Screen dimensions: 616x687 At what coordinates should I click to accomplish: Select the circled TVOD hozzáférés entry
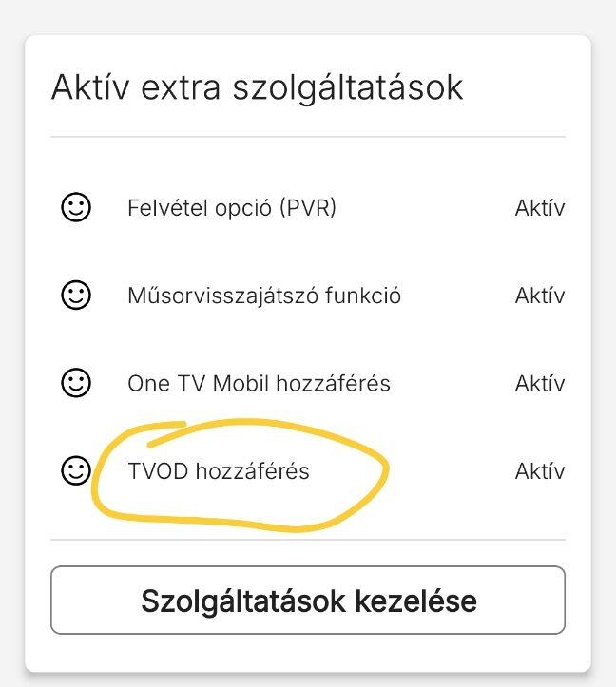click(219, 471)
